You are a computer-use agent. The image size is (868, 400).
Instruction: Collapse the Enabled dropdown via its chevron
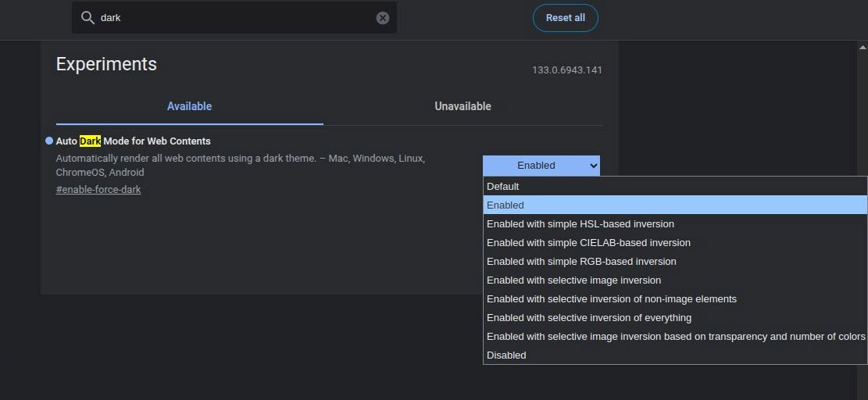pos(593,166)
